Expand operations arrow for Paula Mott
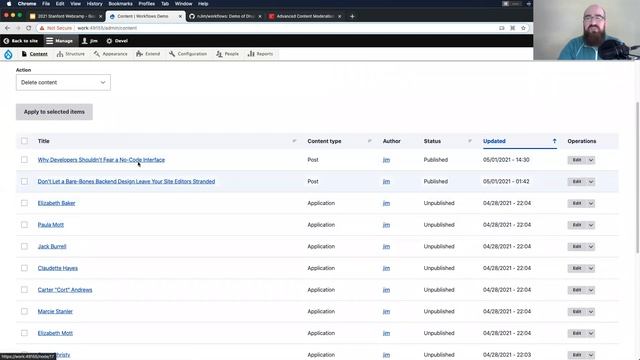Viewport: 640px width, 360px height. point(591,225)
